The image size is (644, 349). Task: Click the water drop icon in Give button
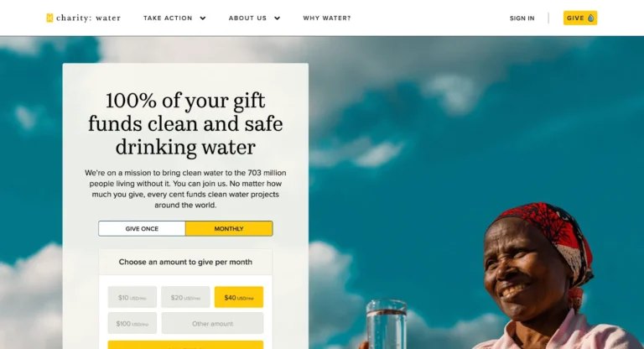pos(590,18)
